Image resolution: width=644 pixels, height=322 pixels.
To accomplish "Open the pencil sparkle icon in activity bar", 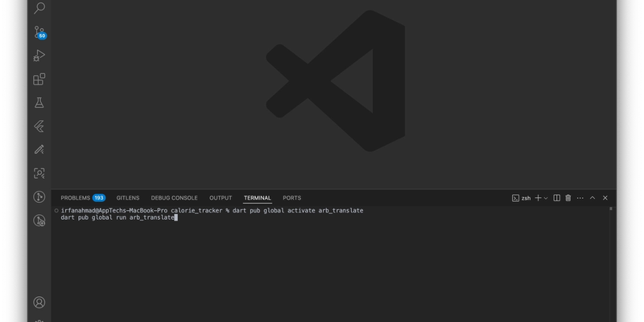I will coord(39,150).
